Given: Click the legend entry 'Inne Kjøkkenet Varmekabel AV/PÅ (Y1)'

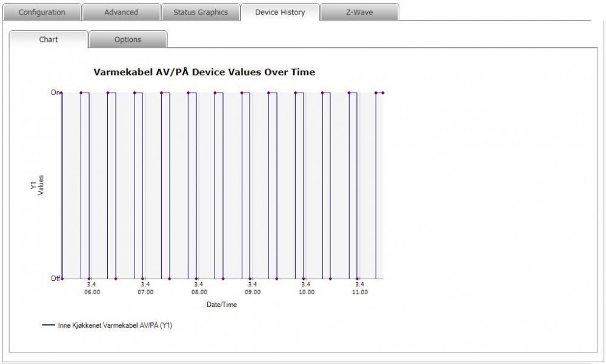Looking at the screenshot, I should click(115, 325).
